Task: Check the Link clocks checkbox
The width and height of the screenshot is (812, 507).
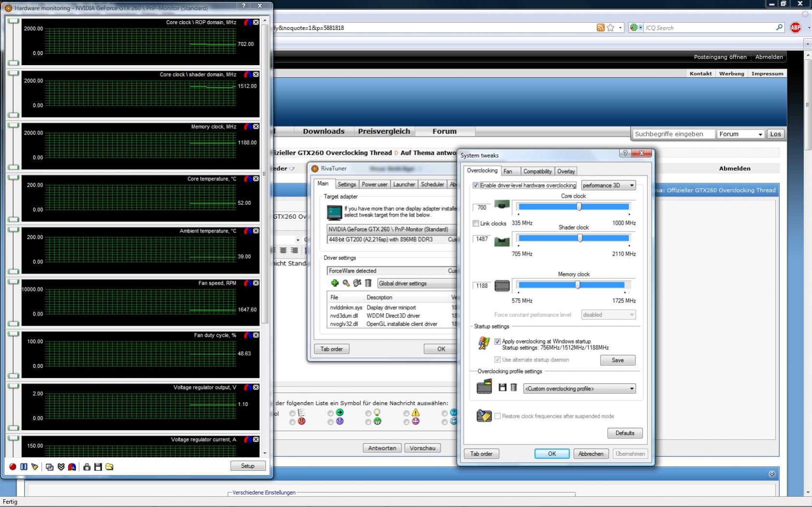Action: (476, 223)
